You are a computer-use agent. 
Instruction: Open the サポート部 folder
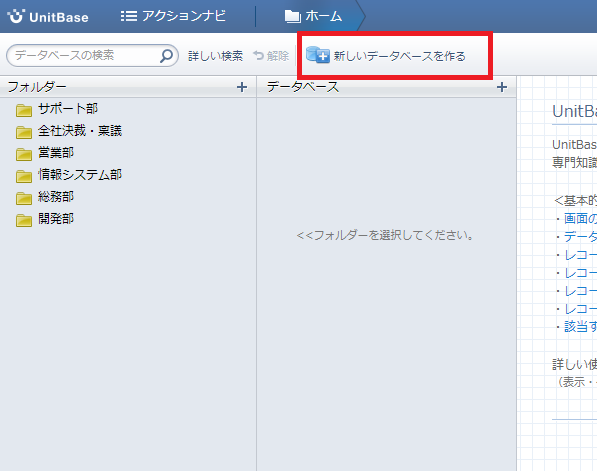click(68, 109)
